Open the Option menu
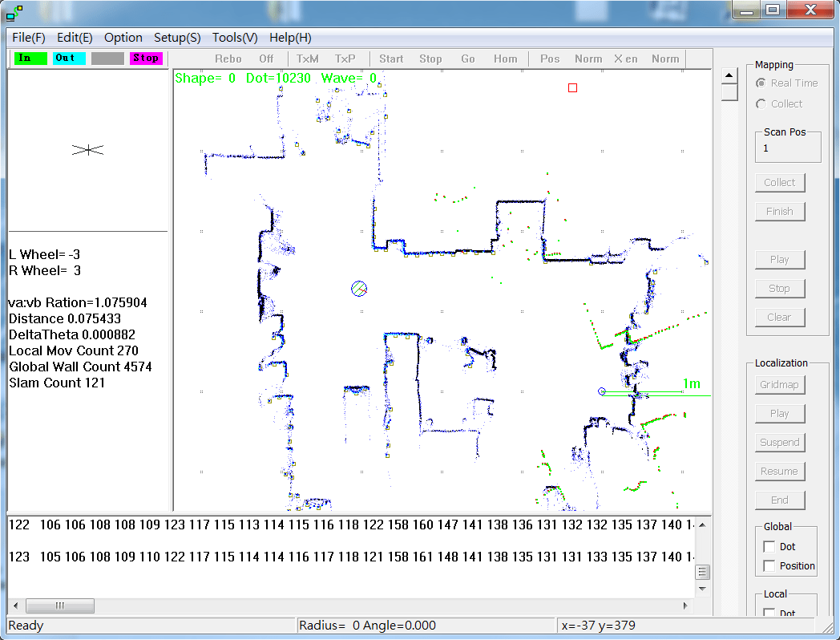This screenshot has height=640, width=840. pyautogui.click(x=123, y=38)
